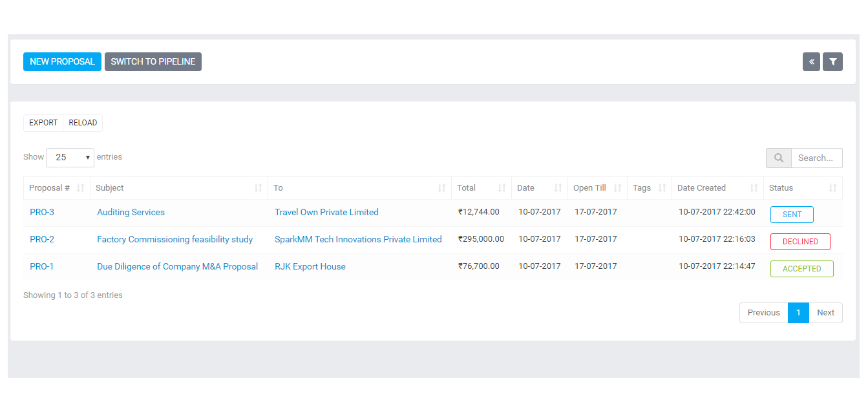Viewport: 868px width, 413px height.
Task: Click the filter funnel icon
Action: [832, 62]
